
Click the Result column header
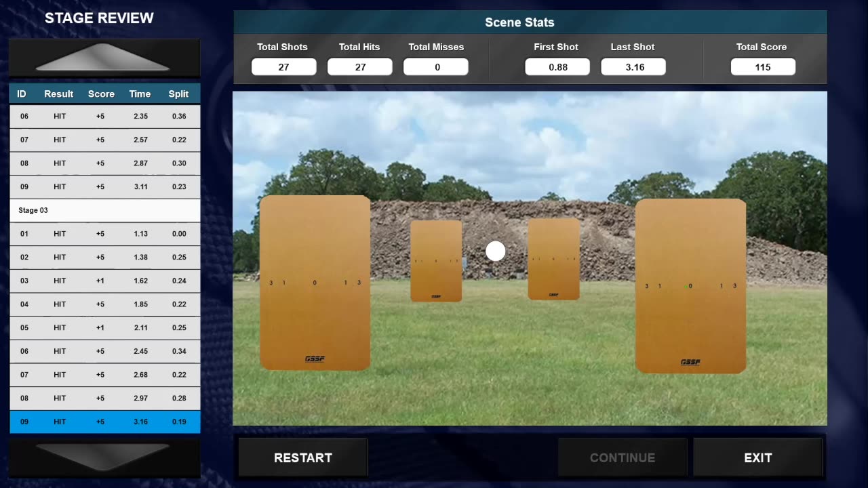tap(59, 94)
